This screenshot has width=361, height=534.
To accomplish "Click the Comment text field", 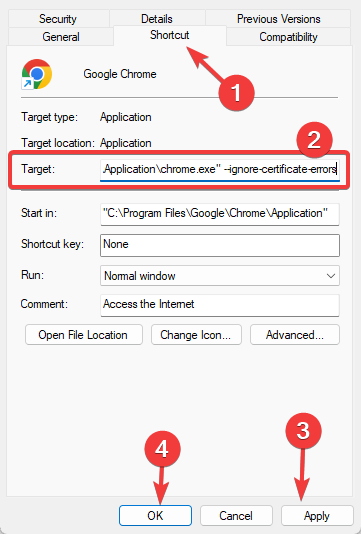I will click(220, 305).
